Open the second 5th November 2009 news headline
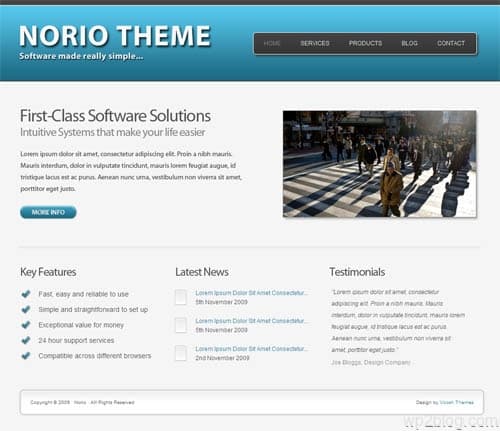The width and height of the screenshot is (500, 431). click(x=251, y=321)
